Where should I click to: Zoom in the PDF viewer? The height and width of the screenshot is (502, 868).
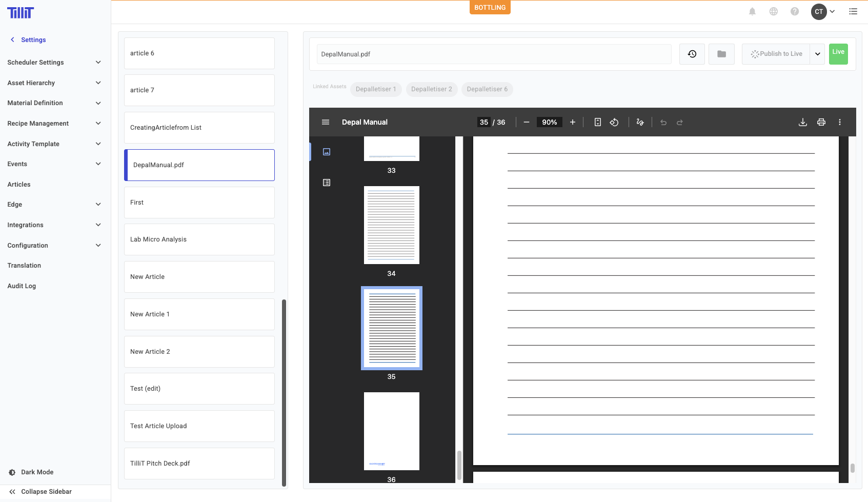(x=572, y=122)
